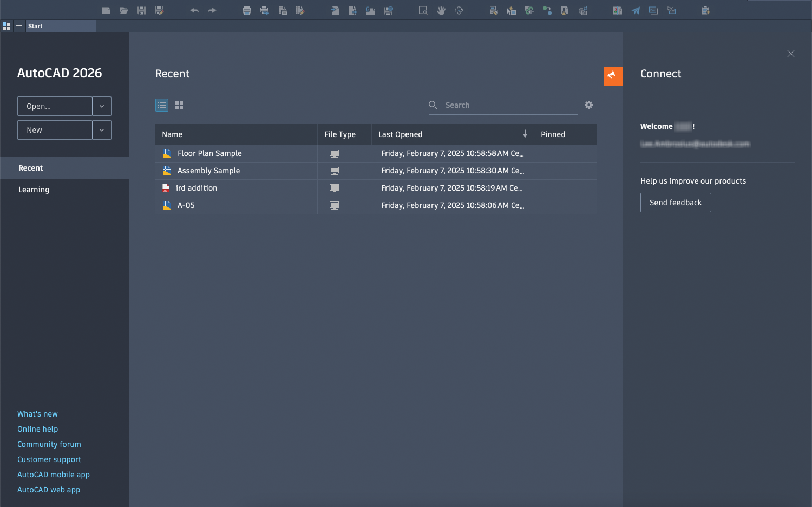The image size is (812, 507).
Task: Switch Recent files to list view
Action: (x=162, y=105)
